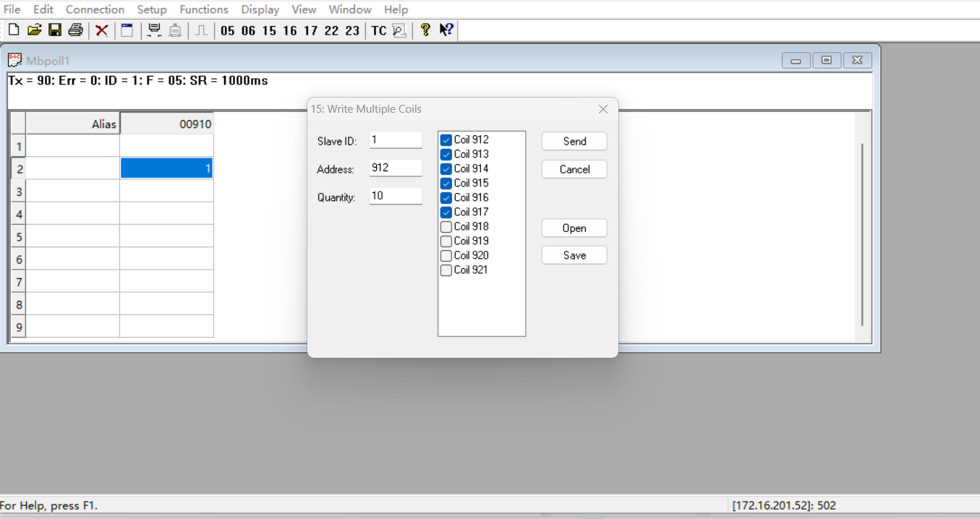Enable the Coil 918 checkbox
The height and width of the screenshot is (519, 980).
click(446, 227)
